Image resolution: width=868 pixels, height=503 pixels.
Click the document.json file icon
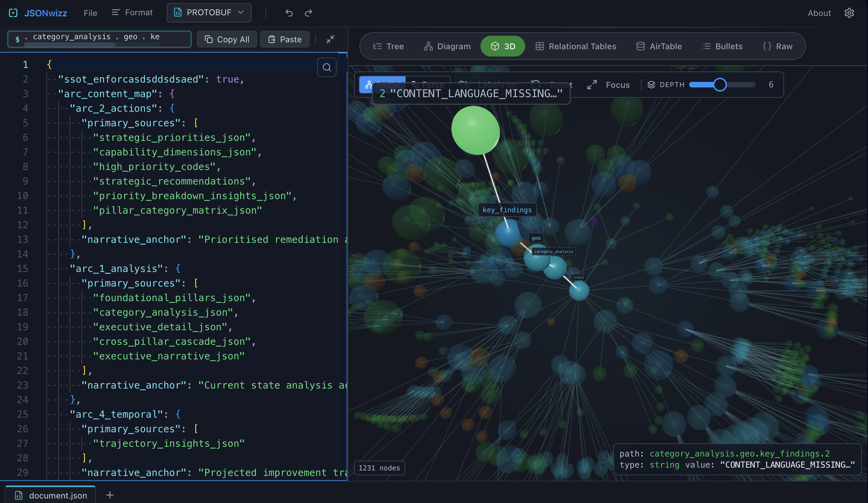pos(19,495)
